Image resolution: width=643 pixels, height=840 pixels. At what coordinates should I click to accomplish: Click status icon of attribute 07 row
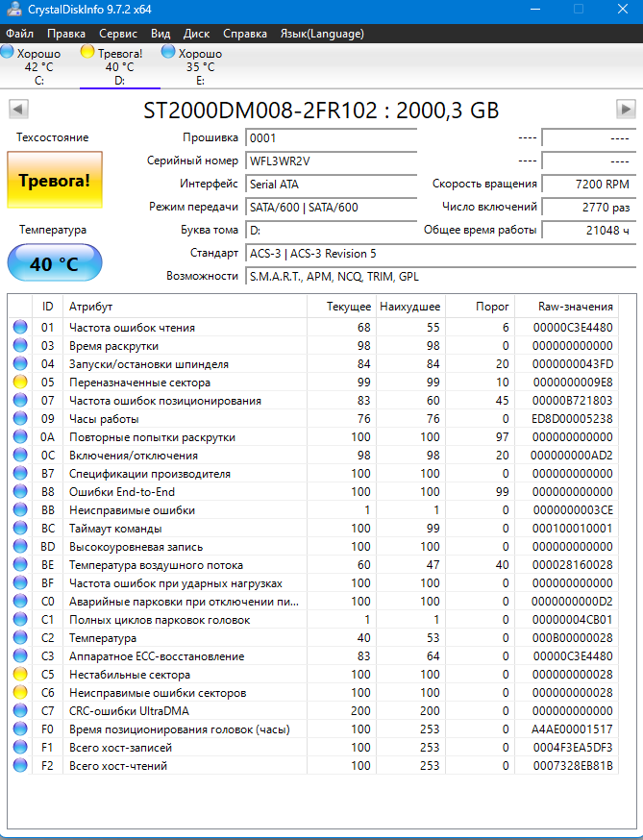point(20,400)
